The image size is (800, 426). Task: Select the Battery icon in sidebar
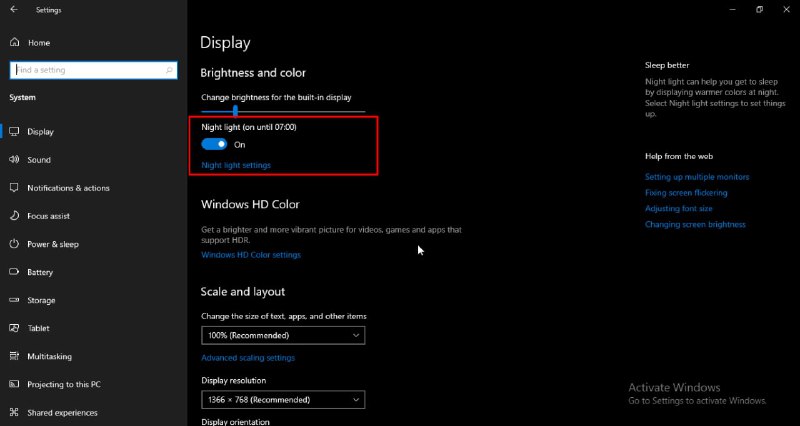pyautogui.click(x=14, y=272)
